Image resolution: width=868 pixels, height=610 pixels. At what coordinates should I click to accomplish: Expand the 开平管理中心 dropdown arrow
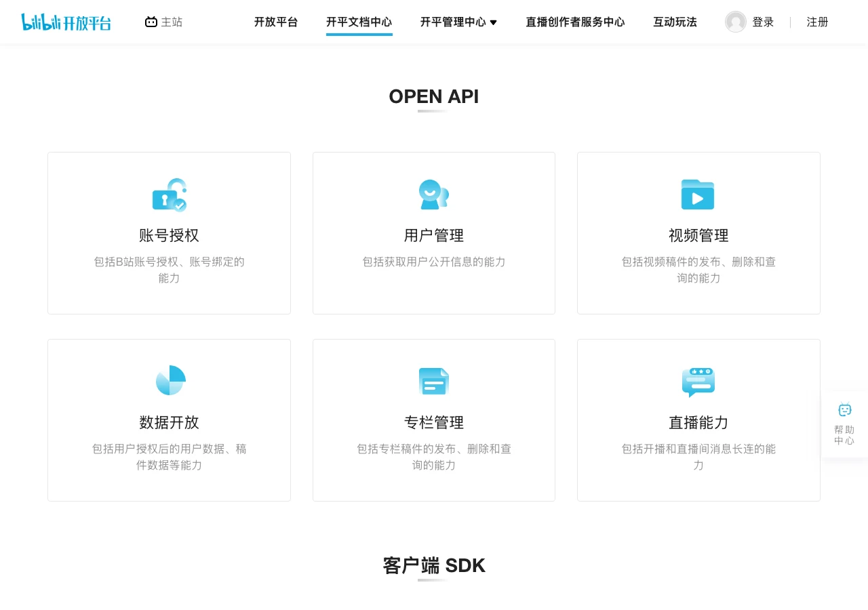coord(493,22)
